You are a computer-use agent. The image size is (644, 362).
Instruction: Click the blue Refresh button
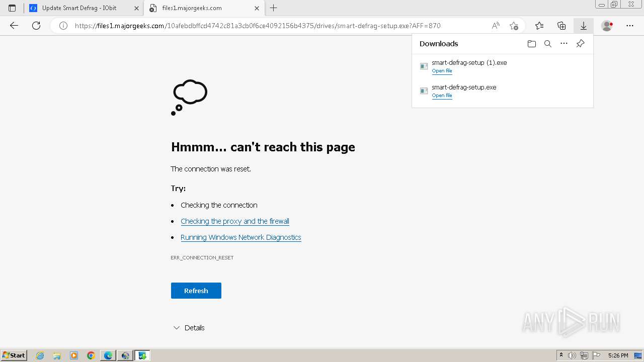point(196,291)
